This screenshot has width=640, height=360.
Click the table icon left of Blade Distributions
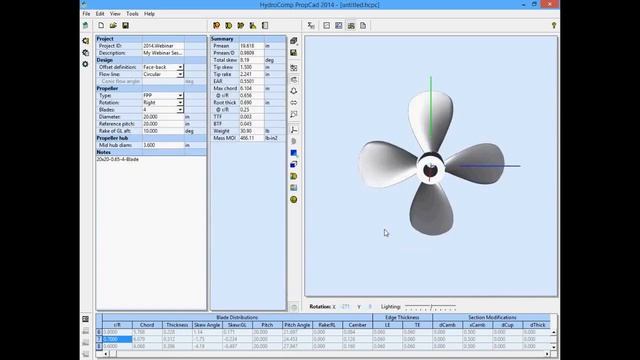(x=85, y=319)
